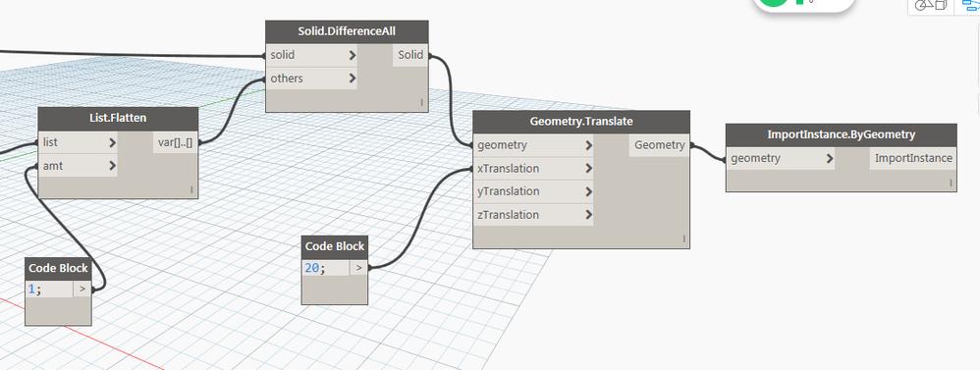The height and width of the screenshot is (370, 980).
Task: Open chevron beside ImportInstance.ByGeometry geometry port
Action: click(830, 158)
